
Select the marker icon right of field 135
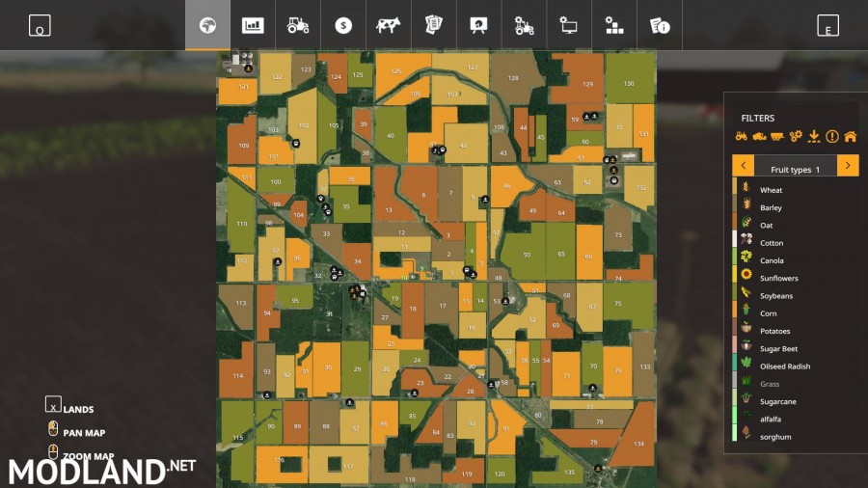[x=598, y=468]
